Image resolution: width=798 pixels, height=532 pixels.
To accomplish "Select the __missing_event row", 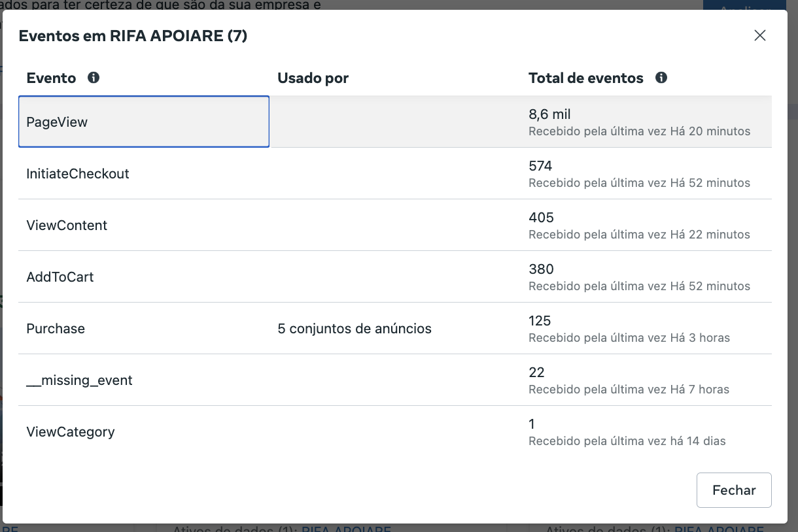I will pos(395,380).
